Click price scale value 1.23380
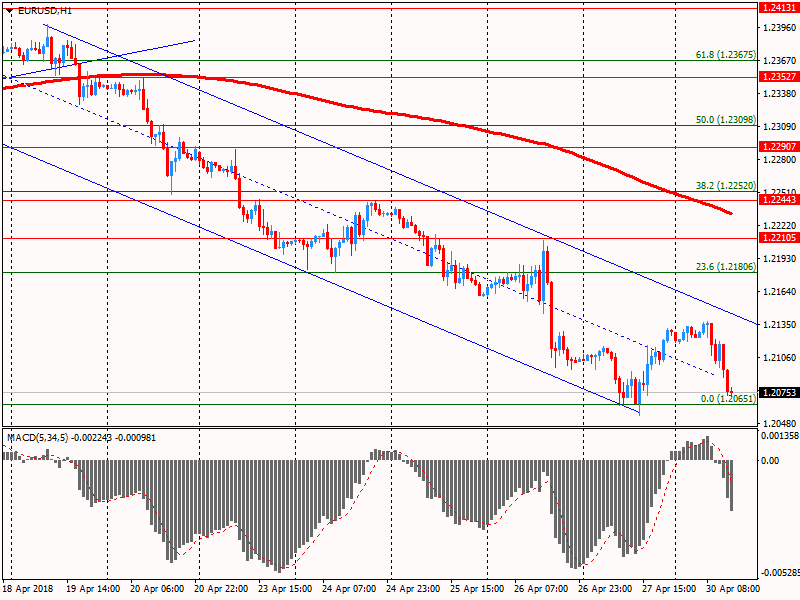This screenshot has width=800, height=600. [780, 93]
